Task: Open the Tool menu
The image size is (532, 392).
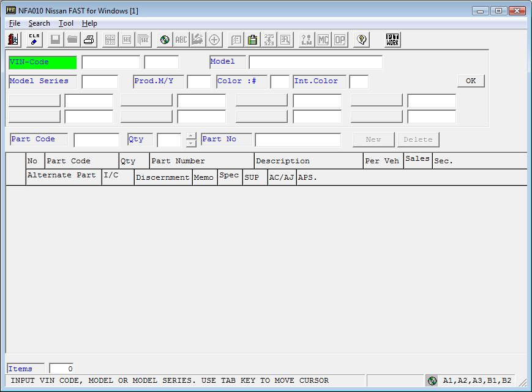Action: click(x=66, y=23)
